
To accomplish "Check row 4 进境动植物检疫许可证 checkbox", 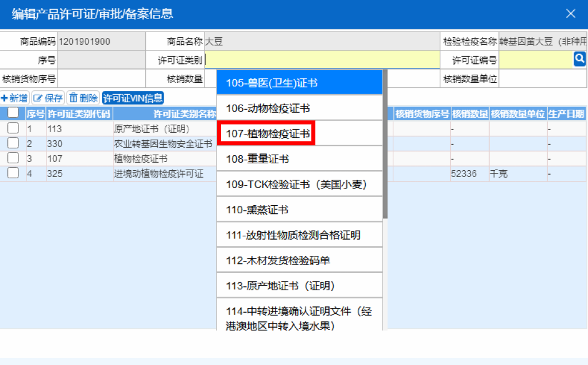I will pos(13,173).
